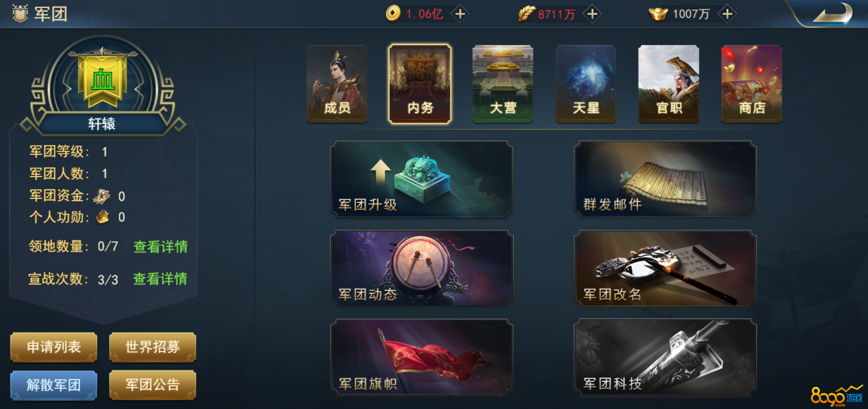View war declaration count details link
The height and width of the screenshot is (409, 868).
click(160, 279)
